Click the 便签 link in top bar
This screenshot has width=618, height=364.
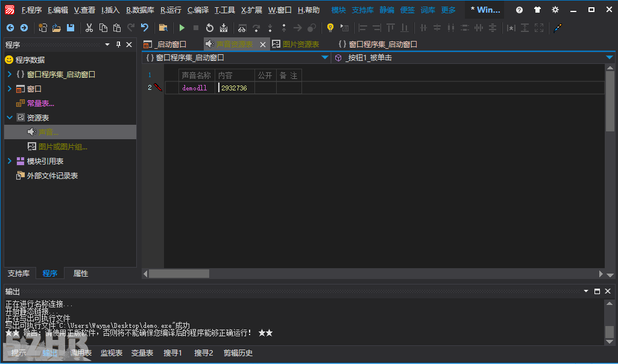(407, 10)
